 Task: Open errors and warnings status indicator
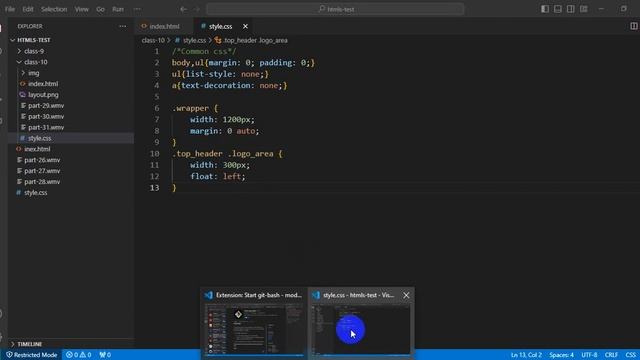pos(78,355)
